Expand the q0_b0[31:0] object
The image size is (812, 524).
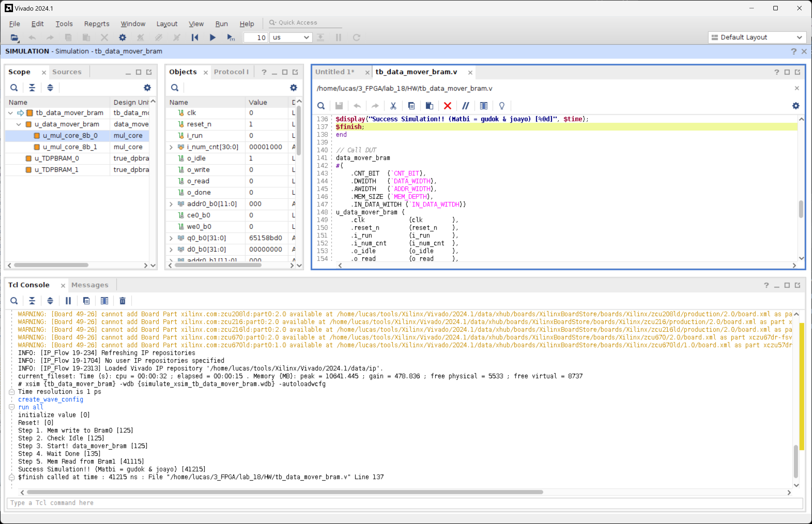pos(171,238)
